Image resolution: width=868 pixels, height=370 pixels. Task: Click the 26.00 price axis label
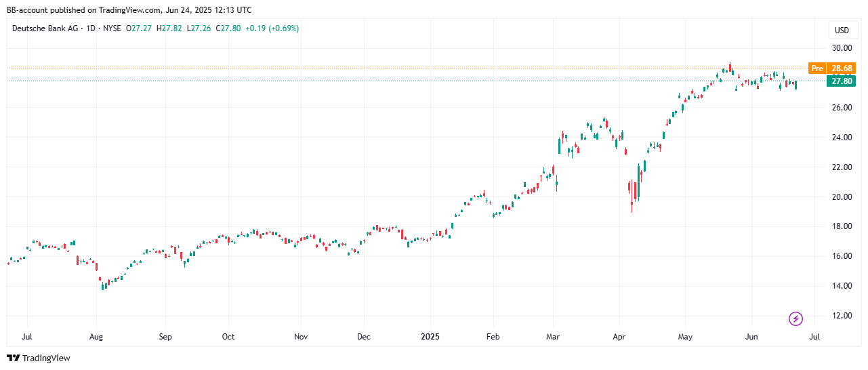click(842, 108)
